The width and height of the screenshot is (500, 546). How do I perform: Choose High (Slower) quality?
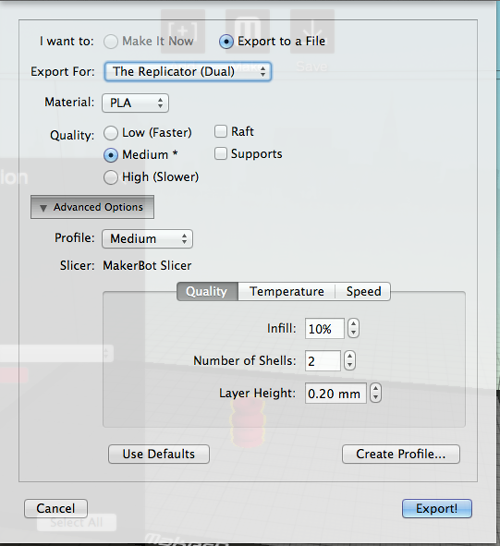pos(111,177)
